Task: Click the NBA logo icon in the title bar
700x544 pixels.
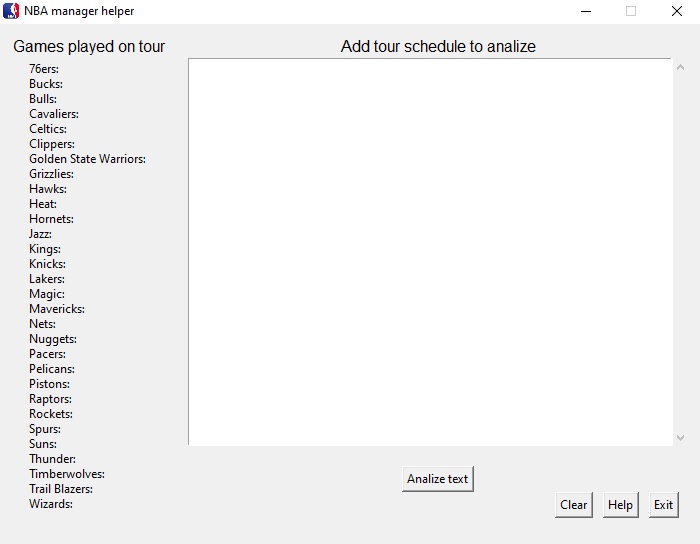Action: coord(11,11)
